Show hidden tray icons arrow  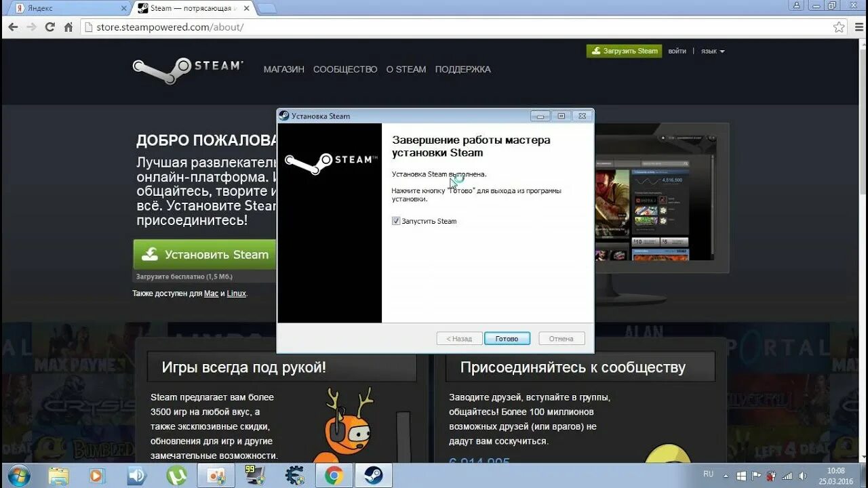[x=726, y=476]
